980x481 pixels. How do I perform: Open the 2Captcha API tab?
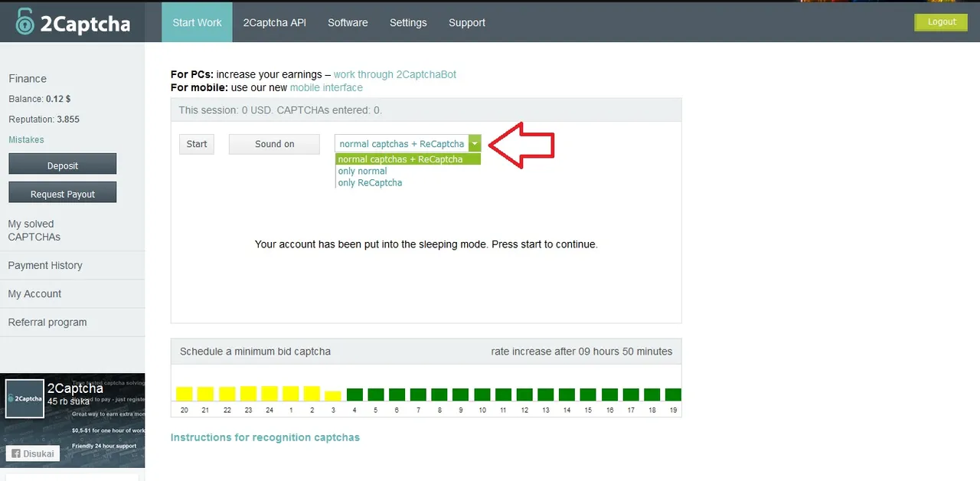pyautogui.click(x=274, y=22)
